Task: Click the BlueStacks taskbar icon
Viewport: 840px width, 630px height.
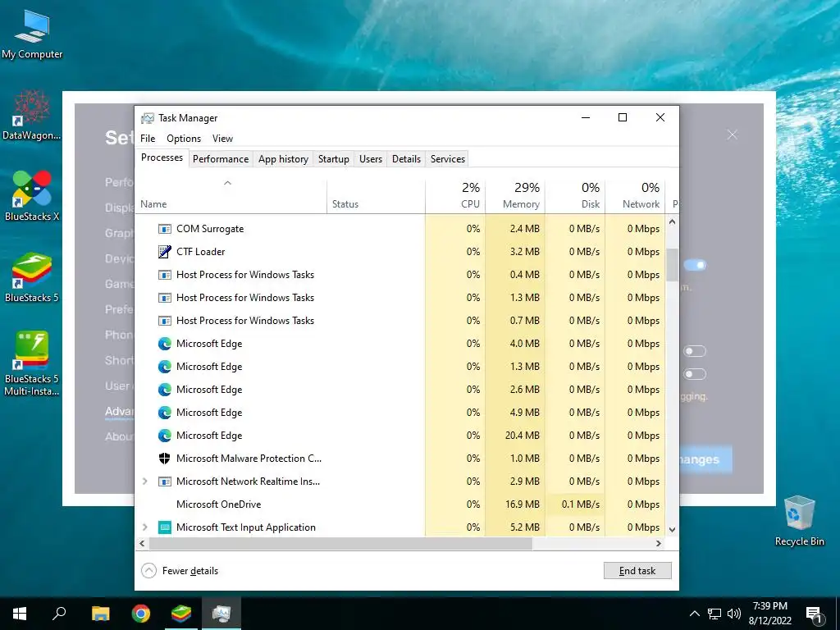Action: [181, 614]
